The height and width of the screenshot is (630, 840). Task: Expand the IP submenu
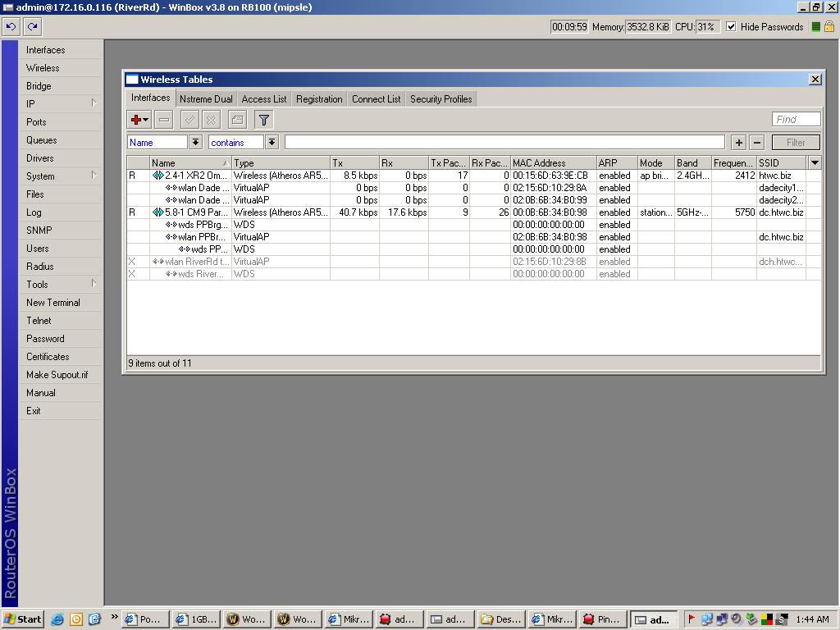(94, 103)
